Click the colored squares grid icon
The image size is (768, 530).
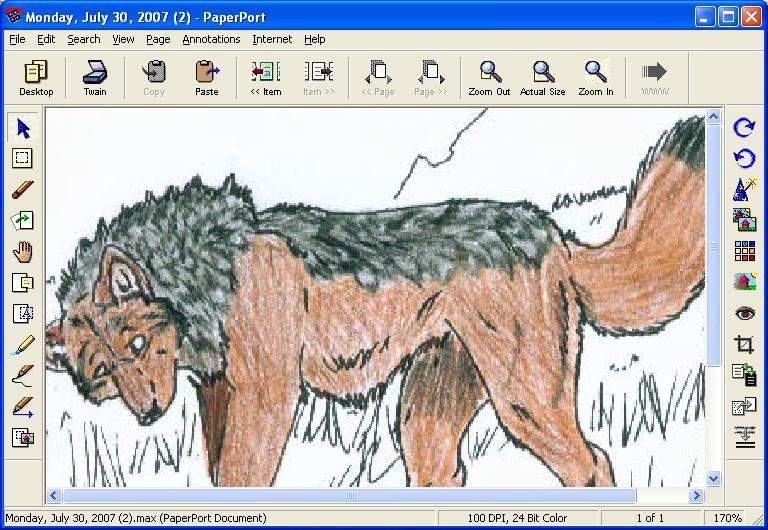click(744, 251)
